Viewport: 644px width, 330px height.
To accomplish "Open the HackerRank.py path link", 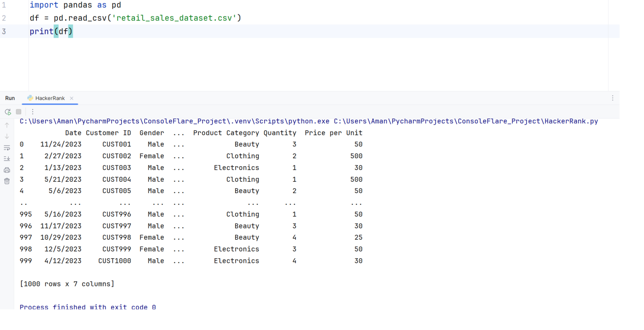I will click(465, 121).
